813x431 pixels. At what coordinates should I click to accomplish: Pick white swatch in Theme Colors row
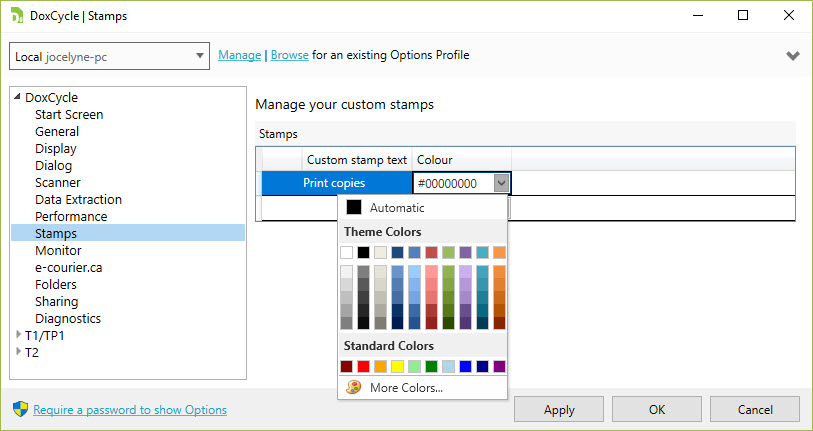point(346,253)
